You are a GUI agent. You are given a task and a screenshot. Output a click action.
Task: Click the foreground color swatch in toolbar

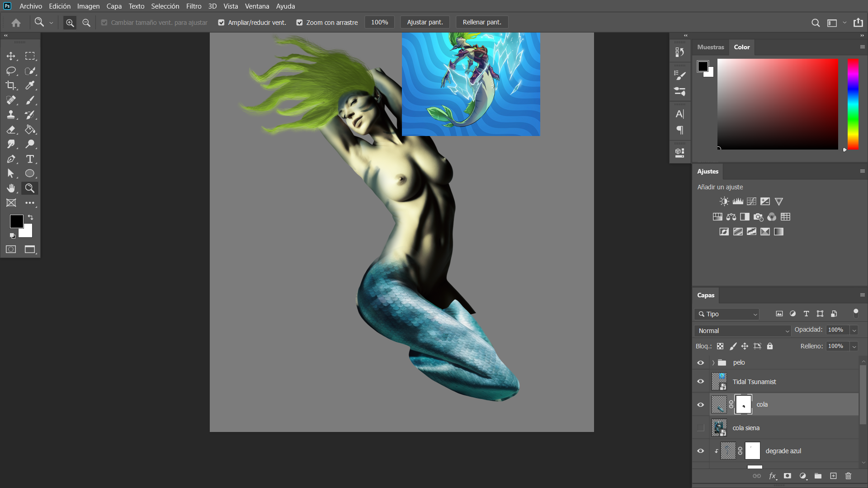pos(16,221)
